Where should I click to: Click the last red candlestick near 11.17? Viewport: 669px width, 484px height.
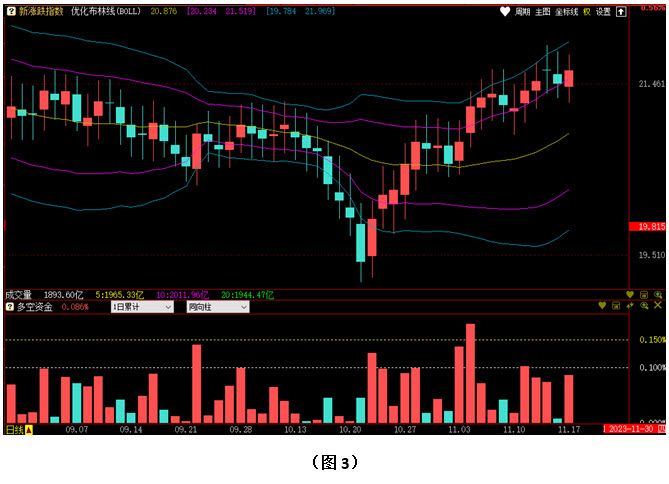[x=569, y=79]
